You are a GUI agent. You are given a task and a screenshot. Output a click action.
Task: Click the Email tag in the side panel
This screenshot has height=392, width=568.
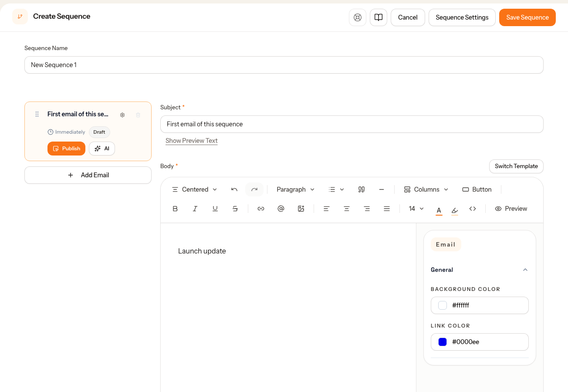click(x=446, y=244)
